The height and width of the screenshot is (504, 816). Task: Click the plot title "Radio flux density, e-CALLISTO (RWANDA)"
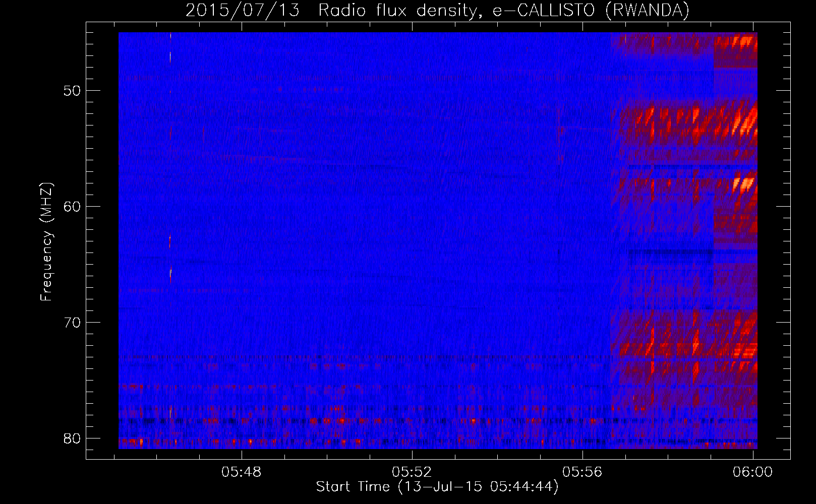click(504, 11)
